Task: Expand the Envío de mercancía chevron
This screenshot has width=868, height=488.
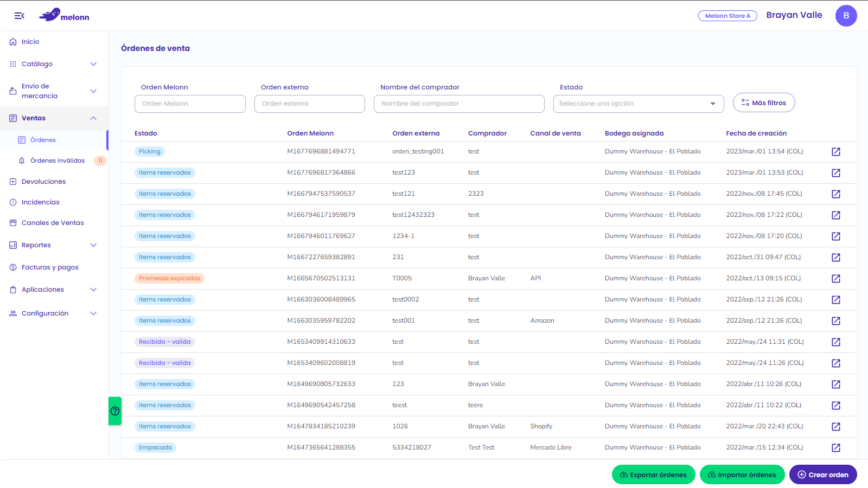Action: point(93,91)
